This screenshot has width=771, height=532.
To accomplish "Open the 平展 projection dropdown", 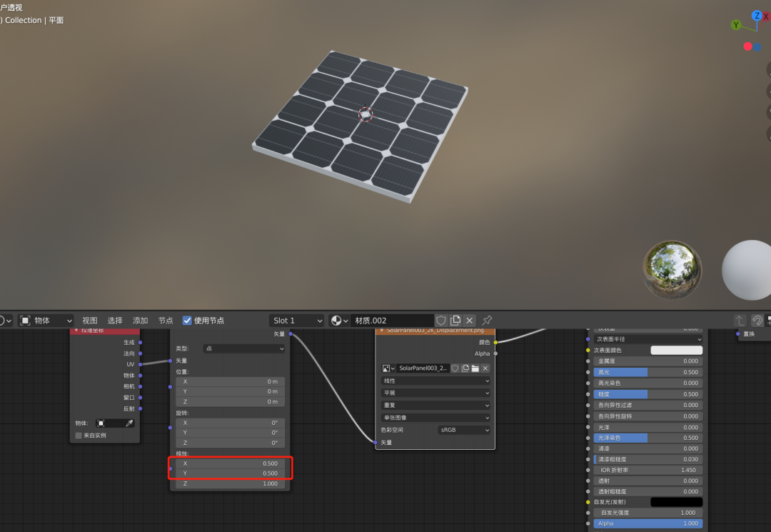I will click(x=435, y=393).
